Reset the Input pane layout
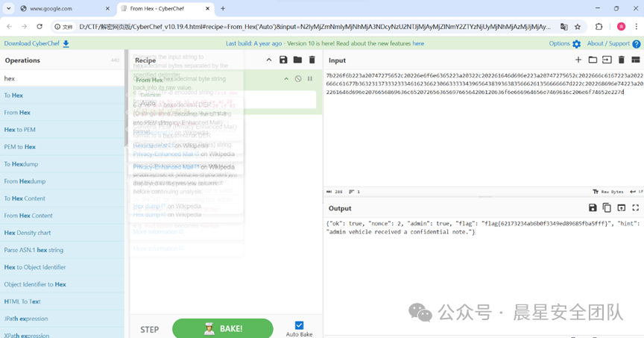 click(x=636, y=60)
